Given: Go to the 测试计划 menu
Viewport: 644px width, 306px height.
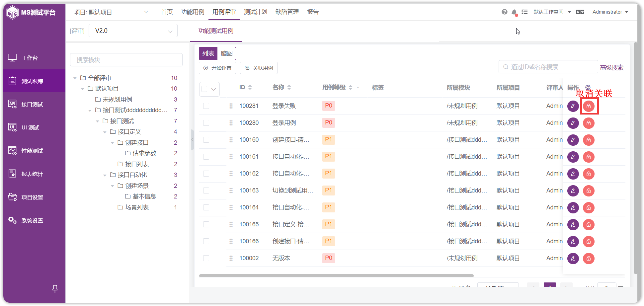Looking at the screenshot, I should point(256,12).
